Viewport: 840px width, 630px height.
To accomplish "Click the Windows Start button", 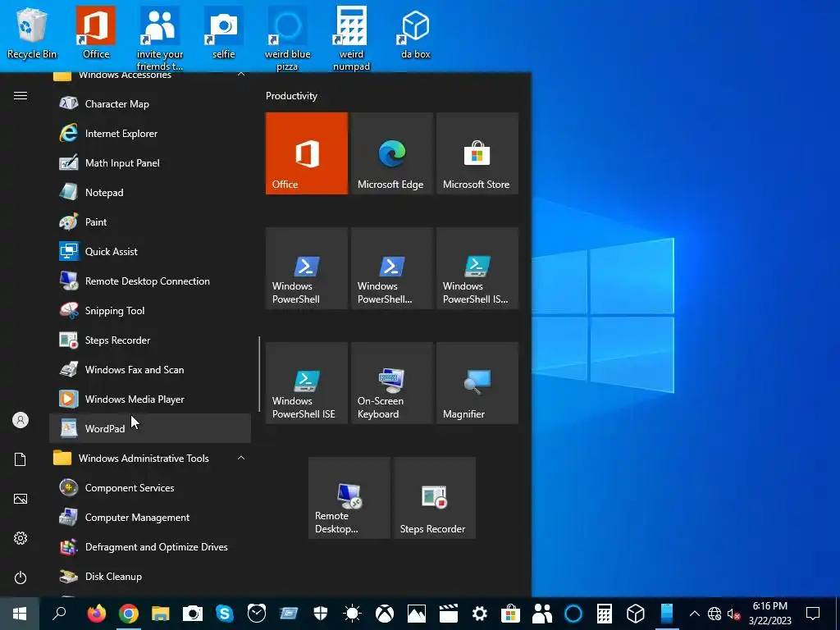I will [20, 614].
